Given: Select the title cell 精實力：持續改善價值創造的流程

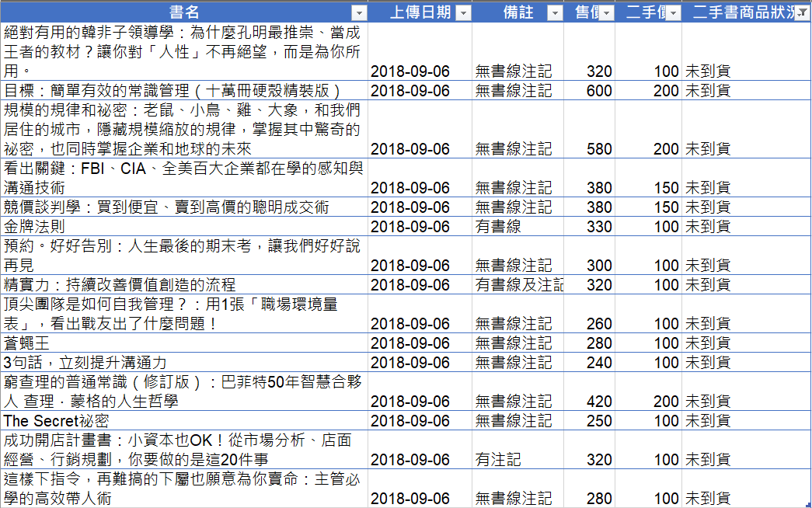Looking at the screenshot, I should click(x=184, y=285).
